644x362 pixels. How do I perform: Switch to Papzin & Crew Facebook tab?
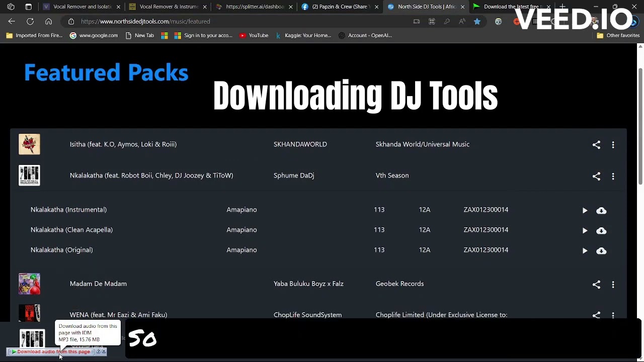(x=341, y=7)
